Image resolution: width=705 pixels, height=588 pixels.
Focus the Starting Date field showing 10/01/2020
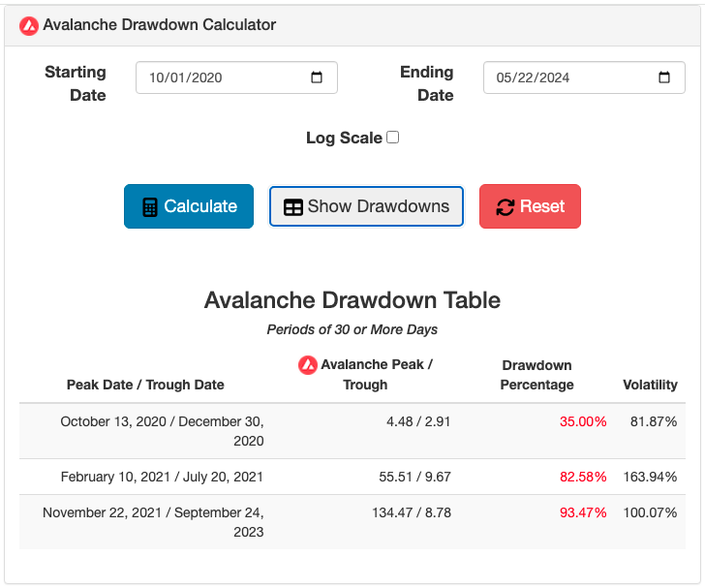236,77
